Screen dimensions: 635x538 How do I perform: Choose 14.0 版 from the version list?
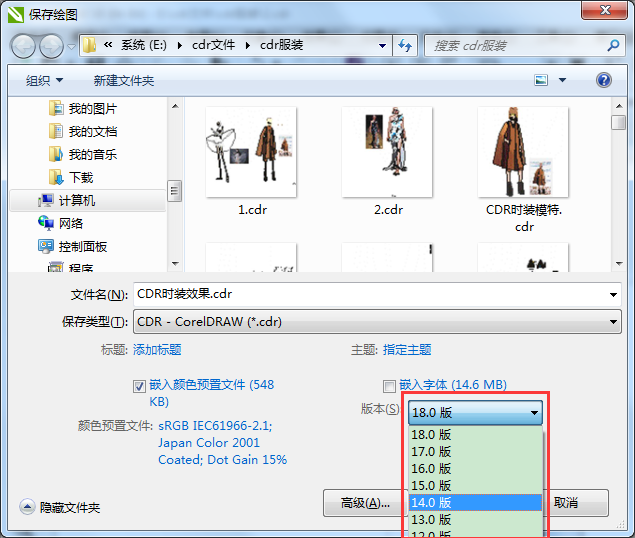pyautogui.click(x=475, y=502)
